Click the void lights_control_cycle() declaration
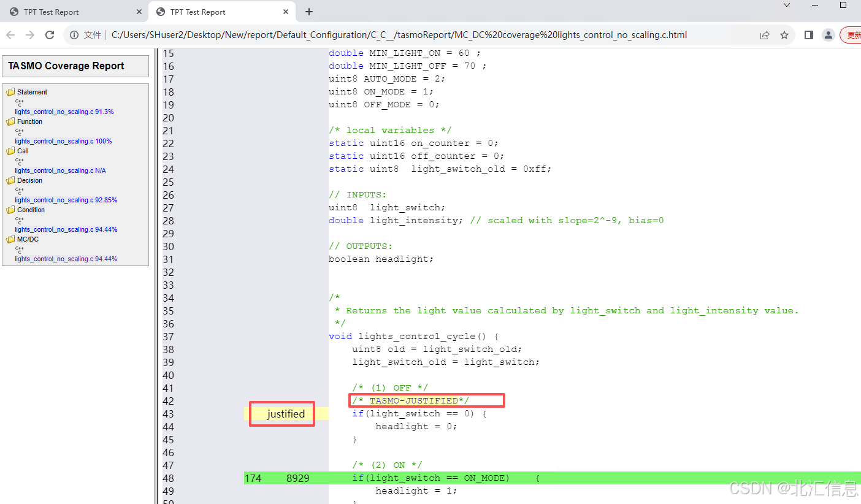The width and height of the screenshot is (861, 504). pos(414,336)
